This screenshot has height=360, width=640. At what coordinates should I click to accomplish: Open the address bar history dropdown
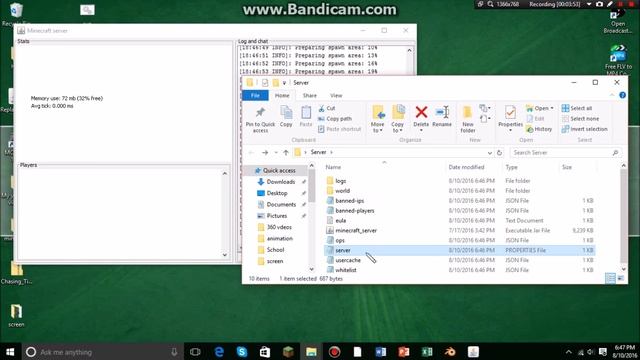coord(489,153)
